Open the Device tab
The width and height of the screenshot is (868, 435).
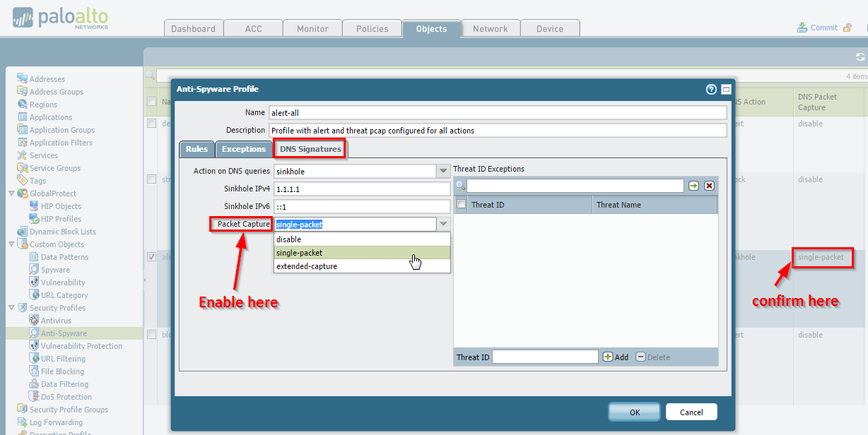[550, 29]
